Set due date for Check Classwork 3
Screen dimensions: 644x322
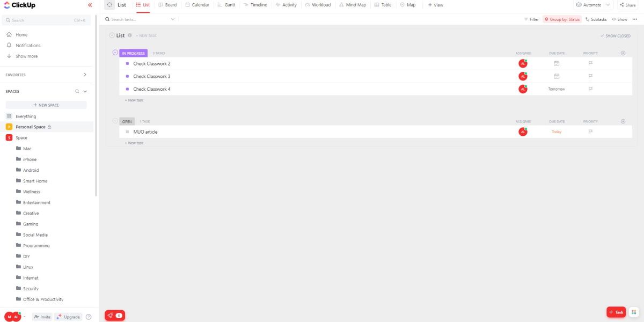tap(557, 76)
